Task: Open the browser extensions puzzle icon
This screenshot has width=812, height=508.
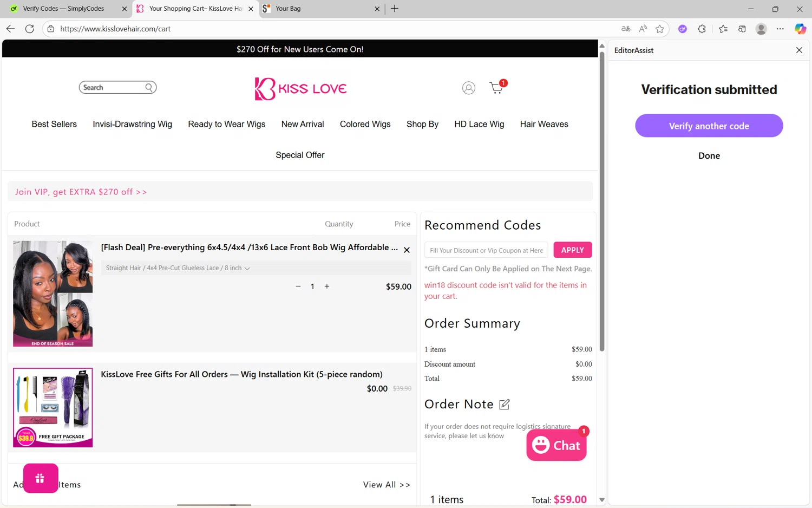Action: coord(702,29)
